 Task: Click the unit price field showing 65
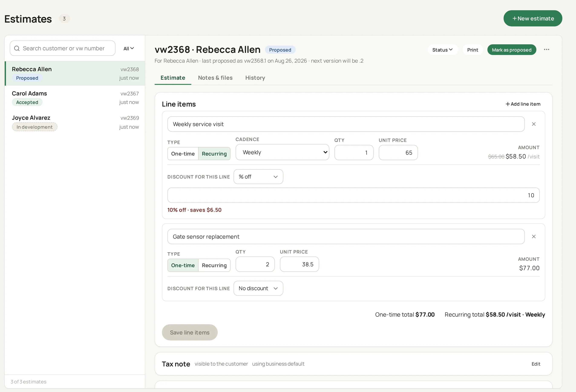click(x=398, y=153)
